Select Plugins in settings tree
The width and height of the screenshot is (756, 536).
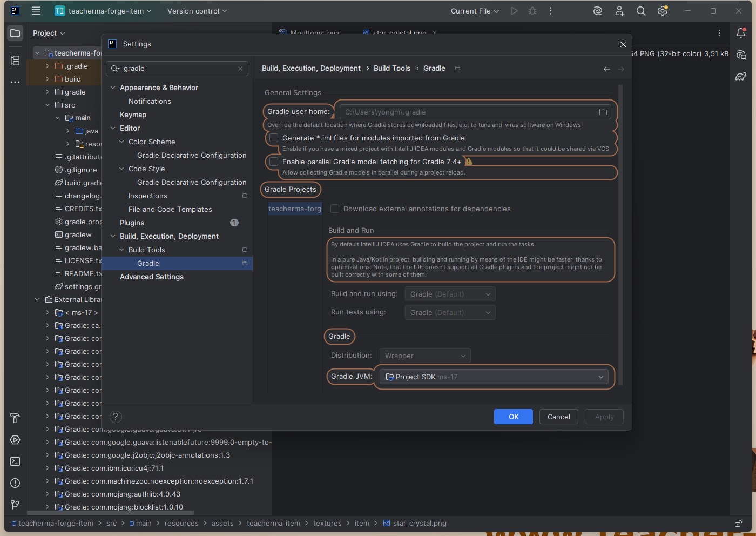pyautogui.click(x=132, y=223)
